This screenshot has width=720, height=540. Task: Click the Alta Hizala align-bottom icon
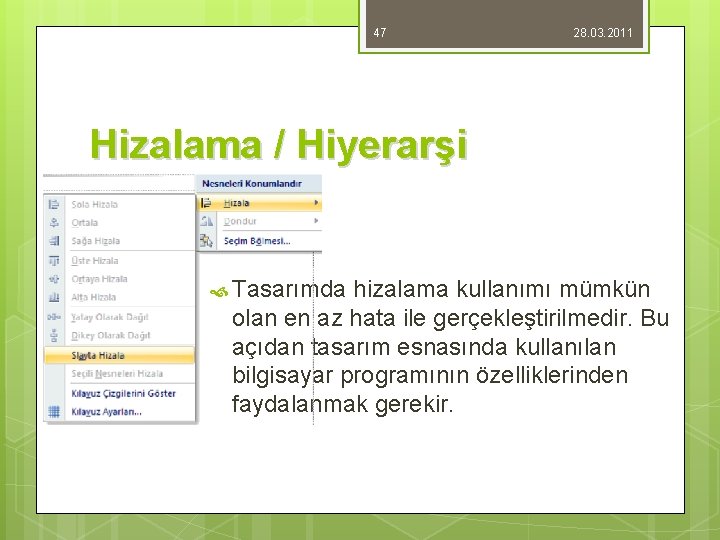coord(54,298)
